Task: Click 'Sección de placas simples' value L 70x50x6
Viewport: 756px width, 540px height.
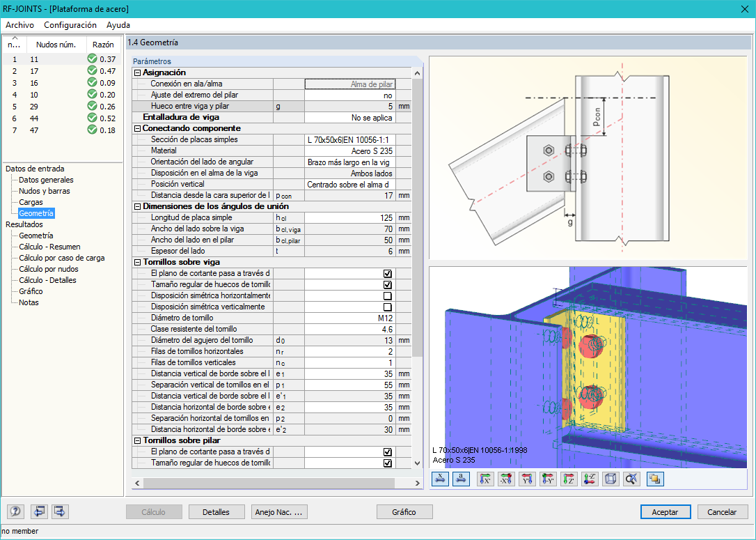Action: 349,140
